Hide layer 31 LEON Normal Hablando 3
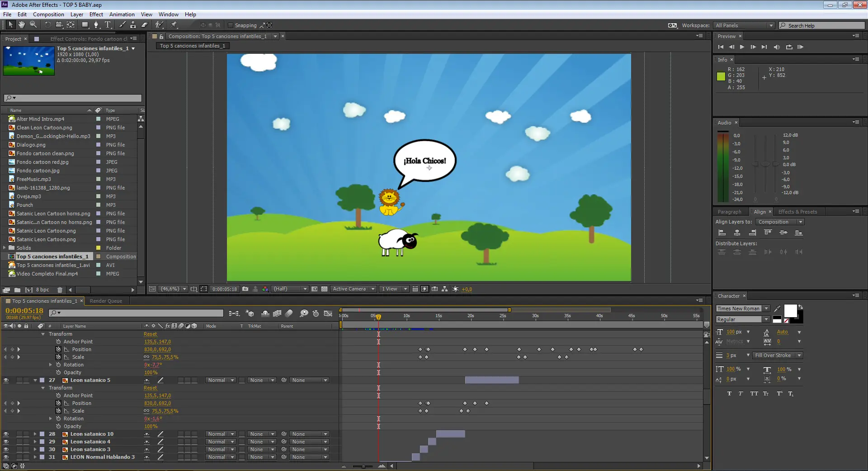 click(6, 457)
